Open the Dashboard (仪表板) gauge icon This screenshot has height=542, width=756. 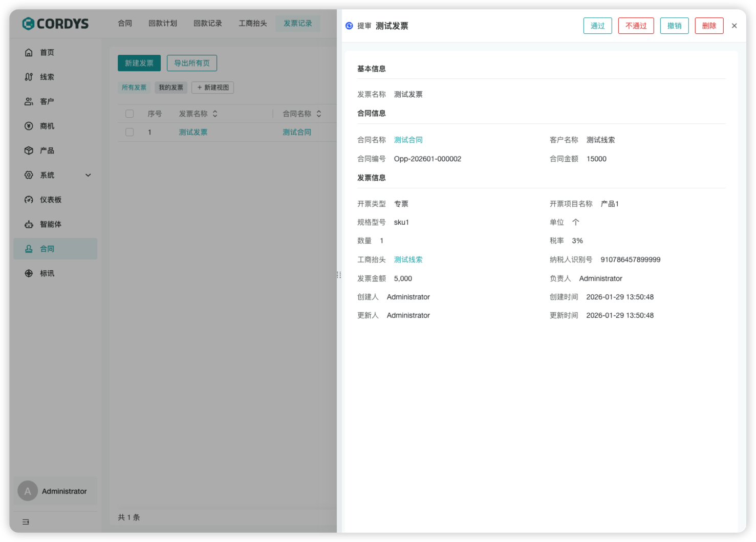click(x=29, y=200)
